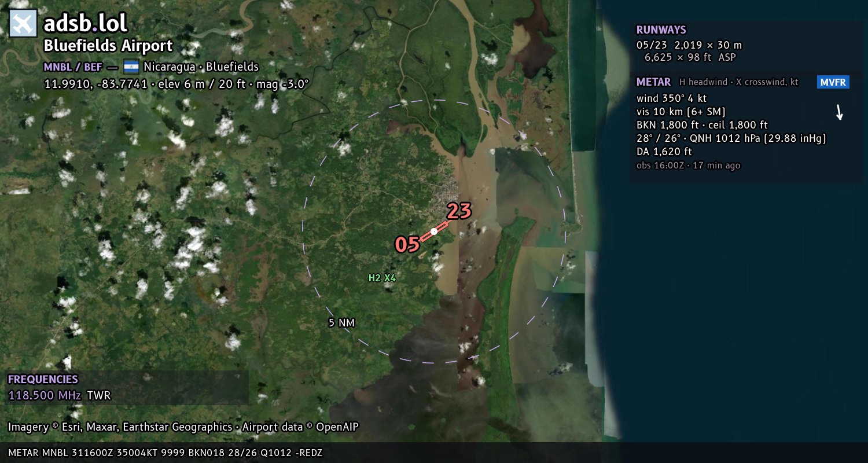
Task: Select runway end label 05
Action: [x=407, y=244]
